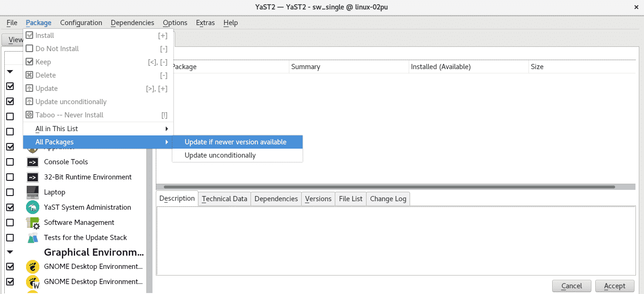Image resolution: width=644 pixels, height=294 pixels.
Task: Click the GNOME foot icon without W badge
Action: click(x=33, y=267)
